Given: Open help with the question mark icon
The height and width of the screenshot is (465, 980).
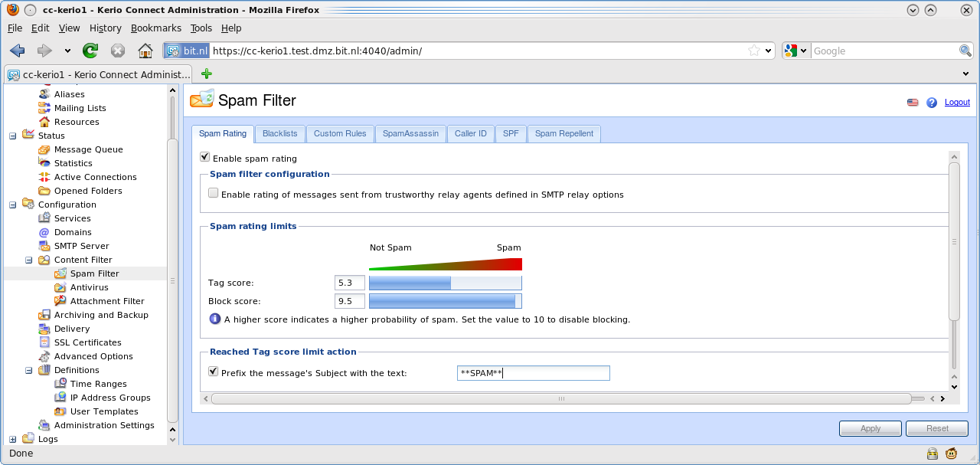Looking at the screenshot, I should (932, 103).
